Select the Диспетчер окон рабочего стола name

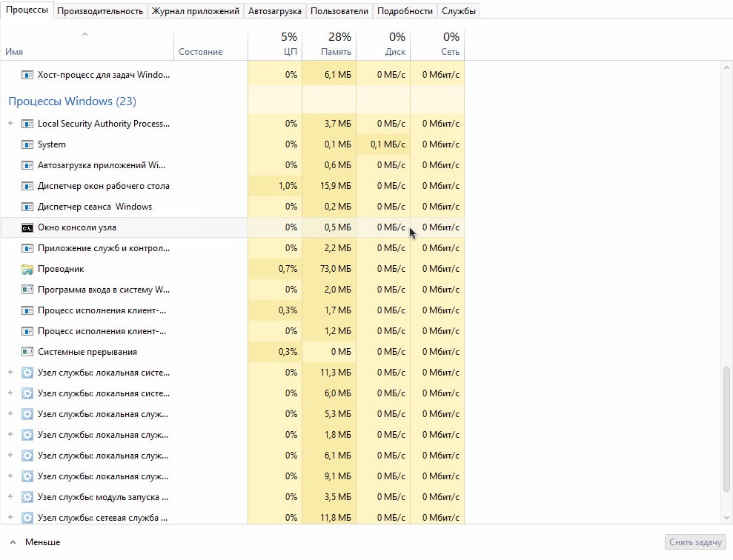(x=104, y=186)
